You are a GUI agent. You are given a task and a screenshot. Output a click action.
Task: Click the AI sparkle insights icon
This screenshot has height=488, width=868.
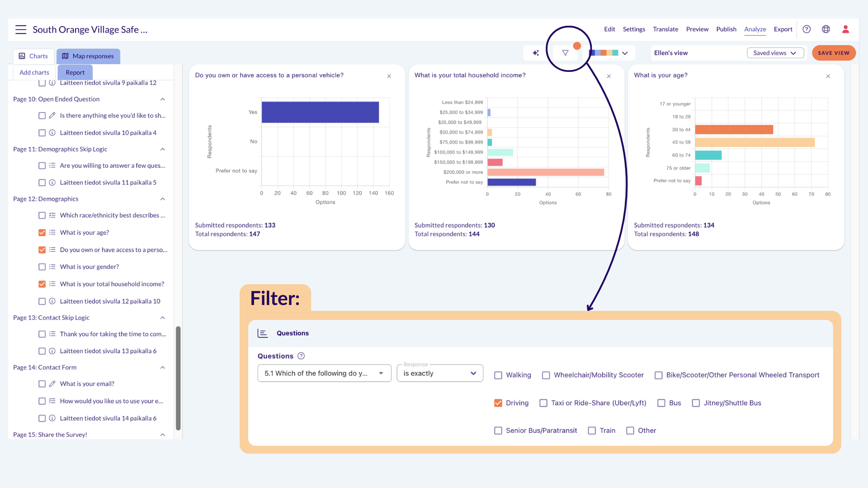point(536,53)
